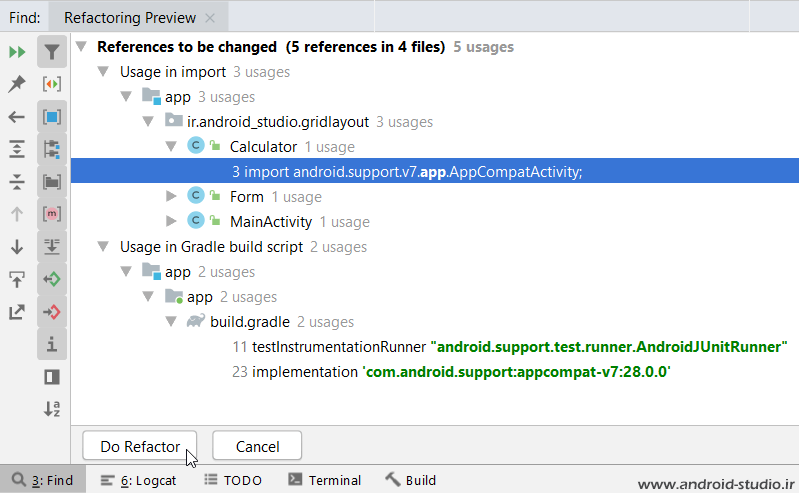Collapse the References to be changed node
The width and height of the screenshot is (799, 493).
(81, 46)
